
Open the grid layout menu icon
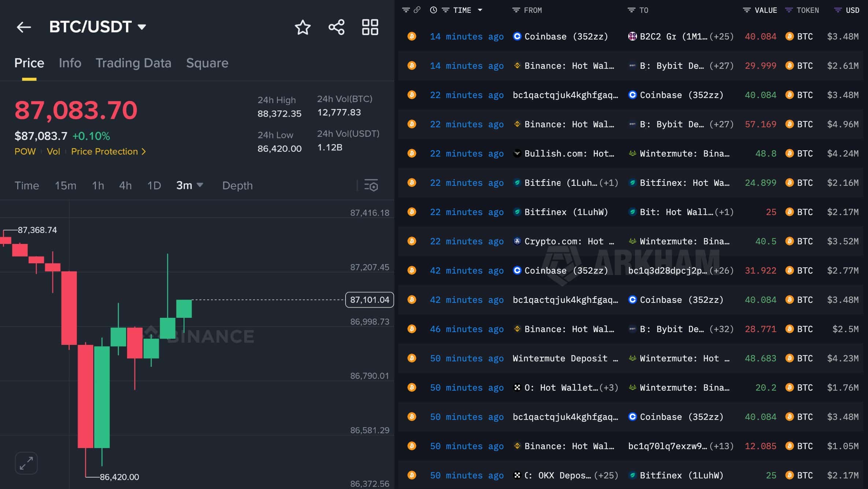point(370,27)
